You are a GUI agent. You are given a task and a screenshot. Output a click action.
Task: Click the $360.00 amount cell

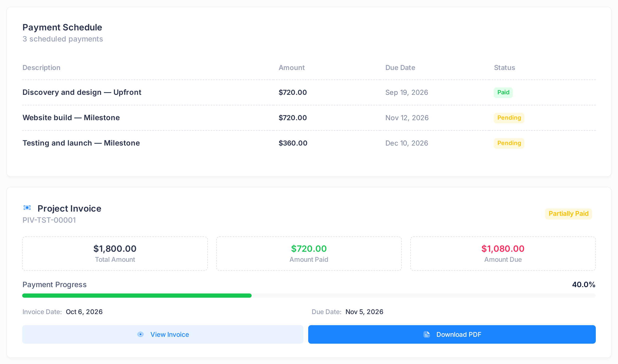coord(293,143)
